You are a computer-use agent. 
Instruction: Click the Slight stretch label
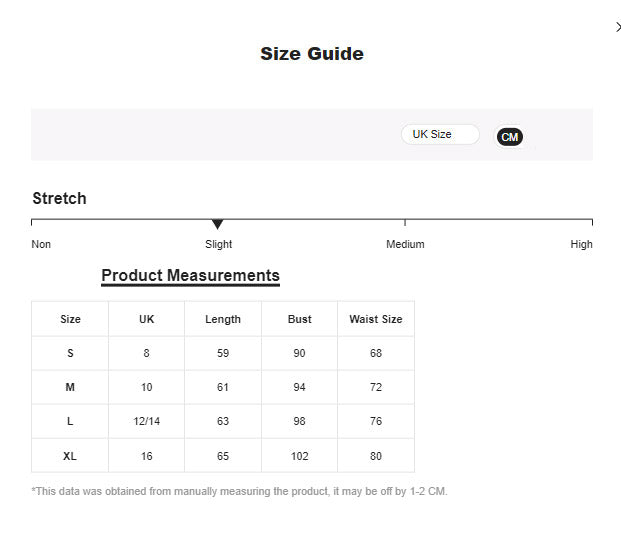click(218, 244)
